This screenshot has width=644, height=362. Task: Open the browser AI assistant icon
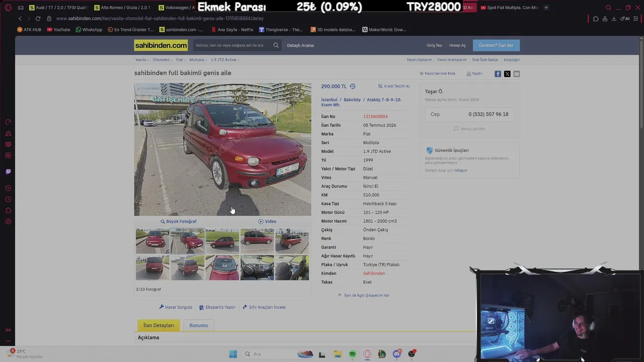pyautogui.click(x=626, y=19)
